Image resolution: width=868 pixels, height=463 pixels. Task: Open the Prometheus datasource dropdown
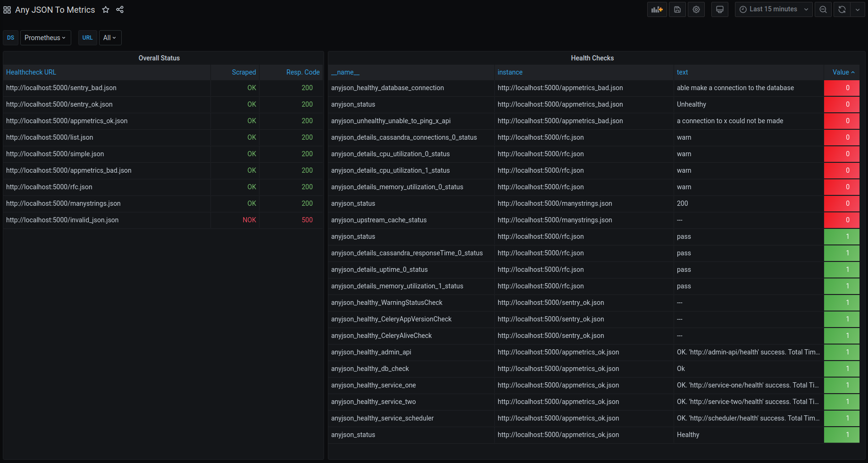45,38
